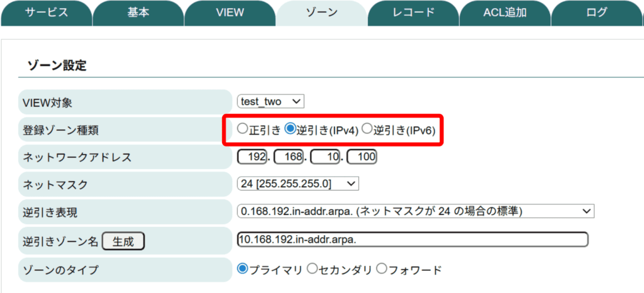Switch to the 基本 tab

tap(138, 13)
